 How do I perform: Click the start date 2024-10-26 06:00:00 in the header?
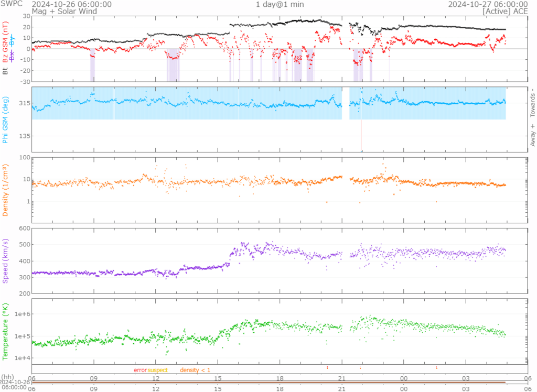coord(71,4)
